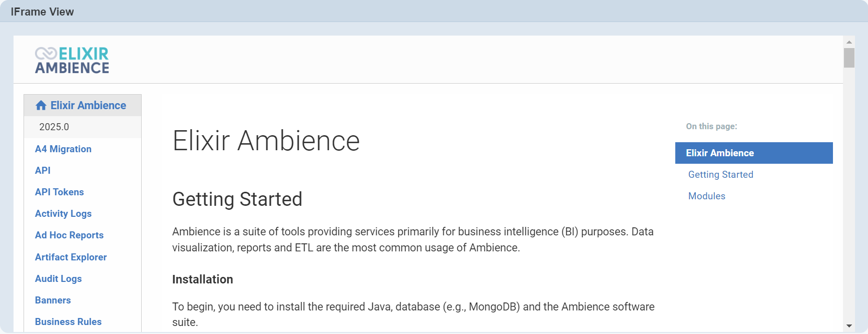This screenshot has width=868, height=334.
Task: Click the IFrame View panel title
Action: (42, 12)
